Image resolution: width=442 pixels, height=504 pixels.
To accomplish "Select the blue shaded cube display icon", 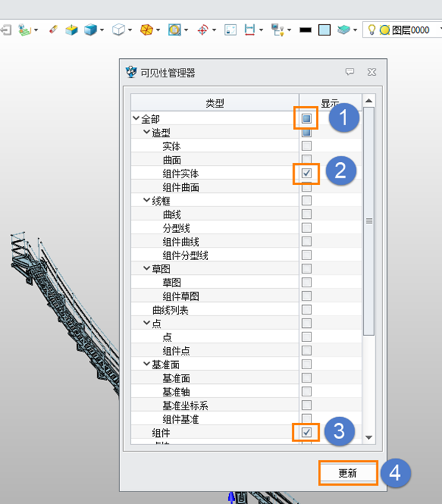I will (x=91, y=30).
